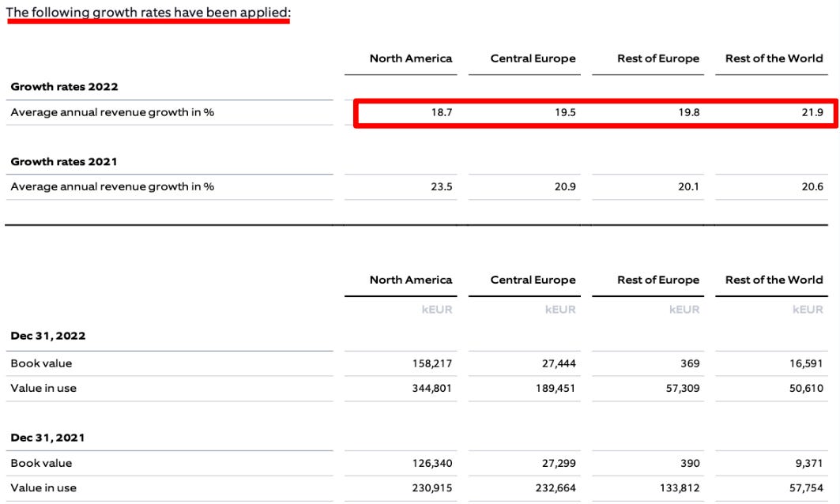Click the 'Dec 31, 2021' section heading

pyautogui.click(x=47, y=438)
